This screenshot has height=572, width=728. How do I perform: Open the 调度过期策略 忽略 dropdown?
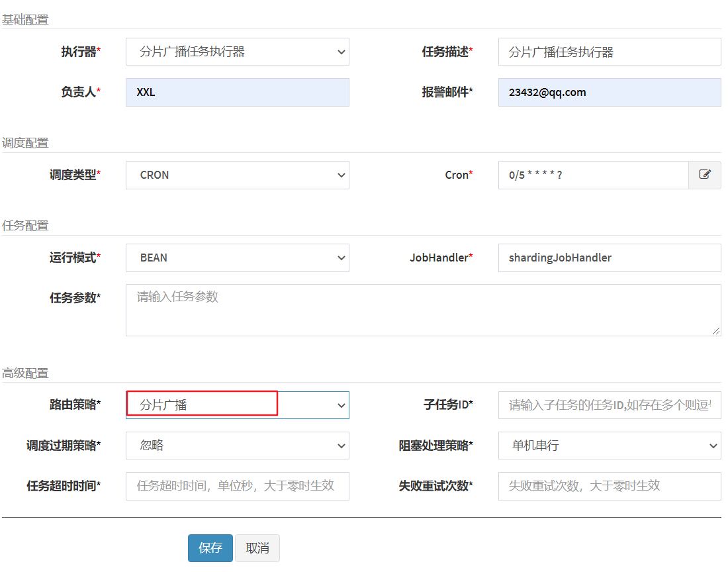coord(237,446)
